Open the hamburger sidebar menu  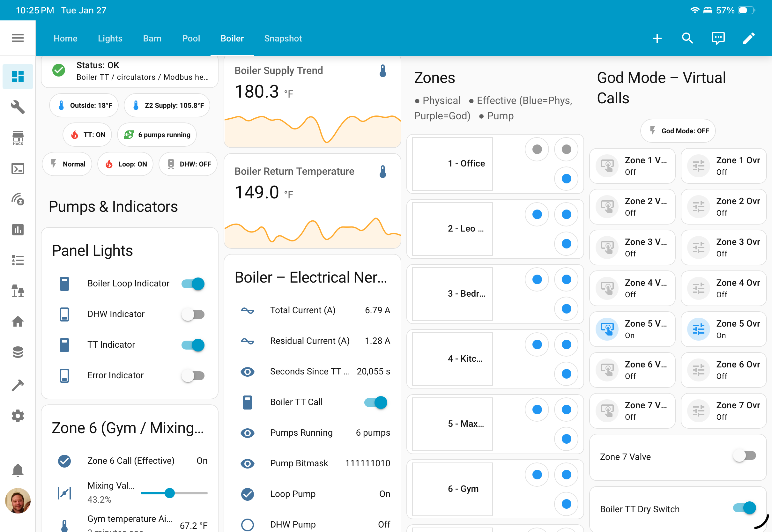(18, 38)
